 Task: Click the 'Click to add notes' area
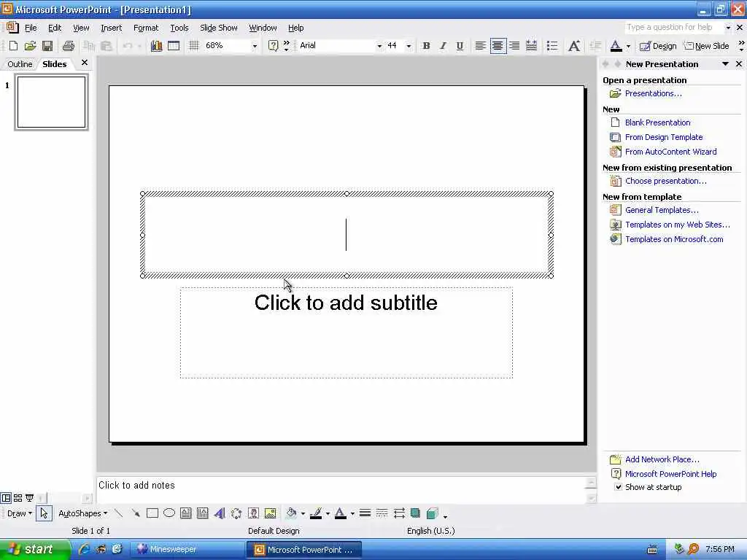[x=340, y=489]
